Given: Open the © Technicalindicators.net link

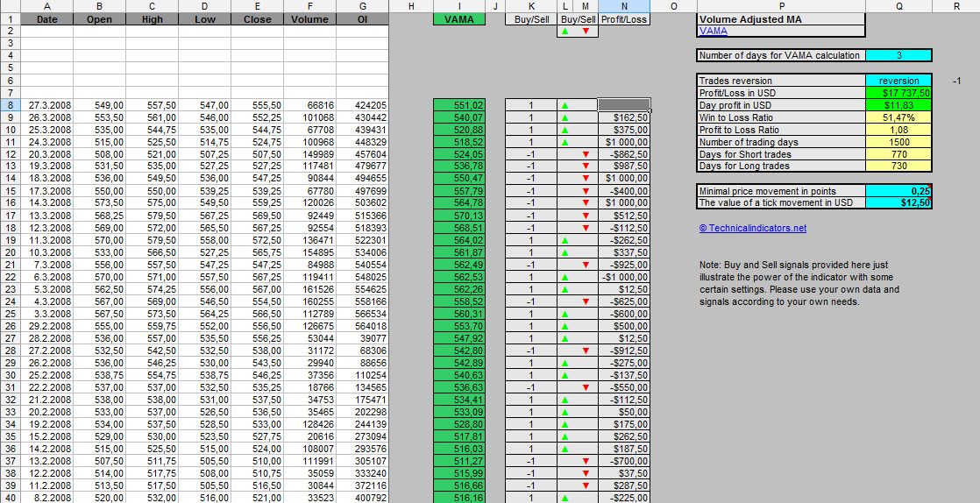Looking at the screenshot, I should click(x=752, y=228).
